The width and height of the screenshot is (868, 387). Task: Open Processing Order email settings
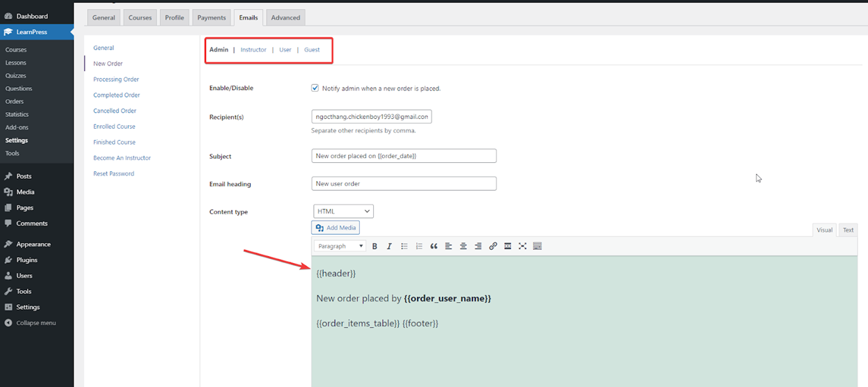click(x=116, y=79)
